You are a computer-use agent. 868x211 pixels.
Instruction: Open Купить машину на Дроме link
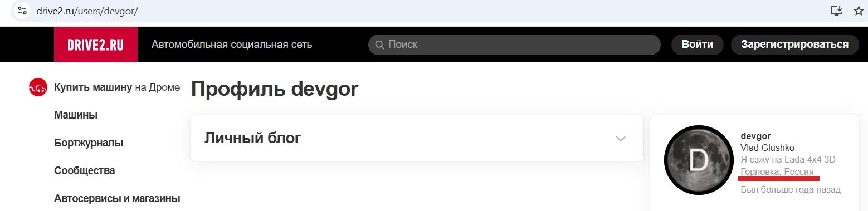tap(117, 87)
